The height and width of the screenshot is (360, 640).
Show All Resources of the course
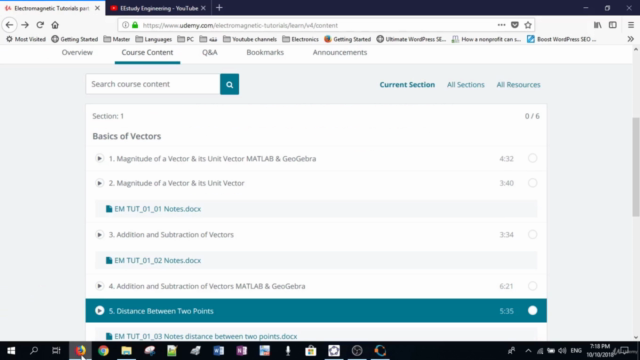coord(518,84)
